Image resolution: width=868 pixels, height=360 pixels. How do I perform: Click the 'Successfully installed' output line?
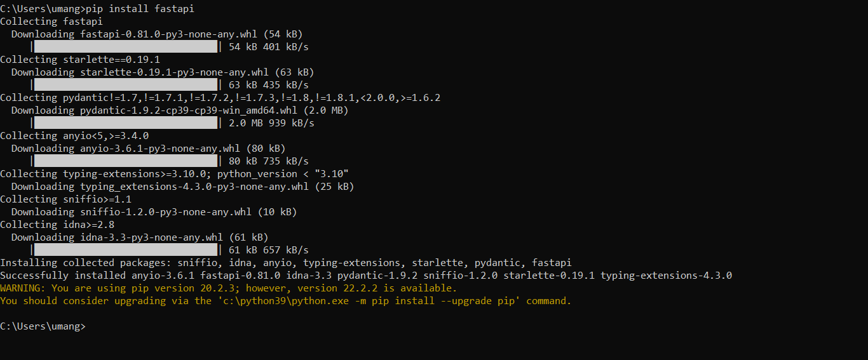click(366, 276)
